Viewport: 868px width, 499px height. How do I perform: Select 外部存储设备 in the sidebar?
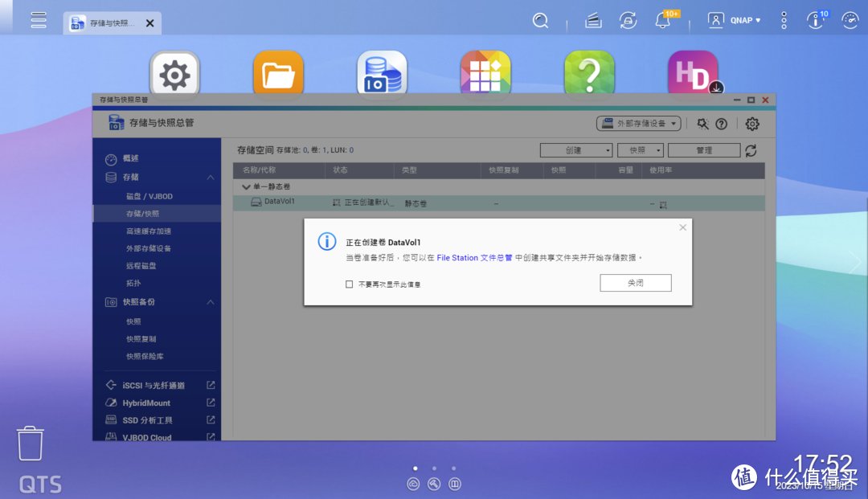click(x=149, y=248)
